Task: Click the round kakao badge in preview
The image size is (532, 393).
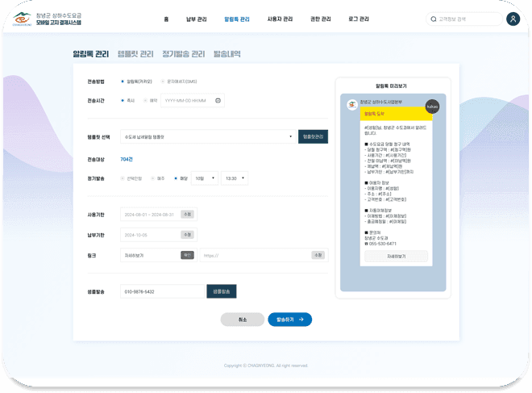Action: (x=432, y=107)
